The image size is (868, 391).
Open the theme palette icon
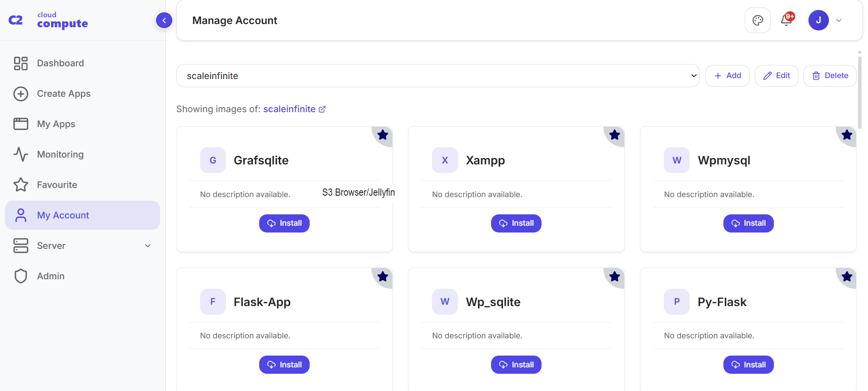[x=758, y=20]
